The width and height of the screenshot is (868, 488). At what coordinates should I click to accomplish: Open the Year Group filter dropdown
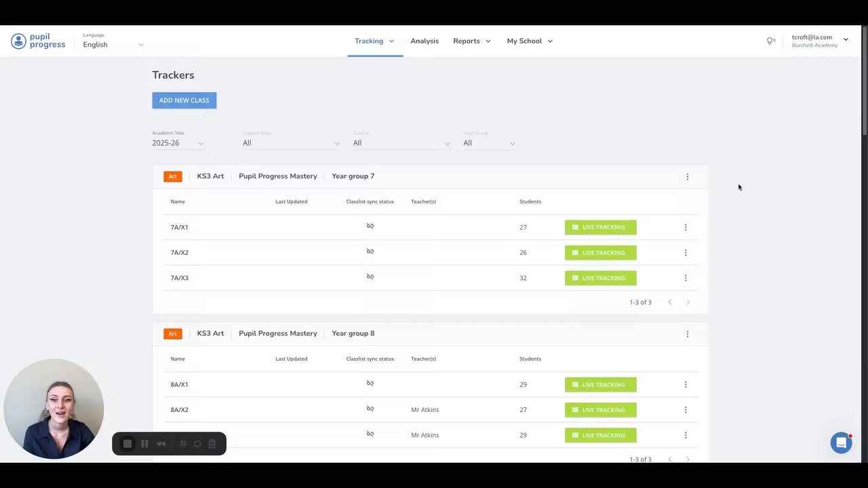click(x=490, y=143)
